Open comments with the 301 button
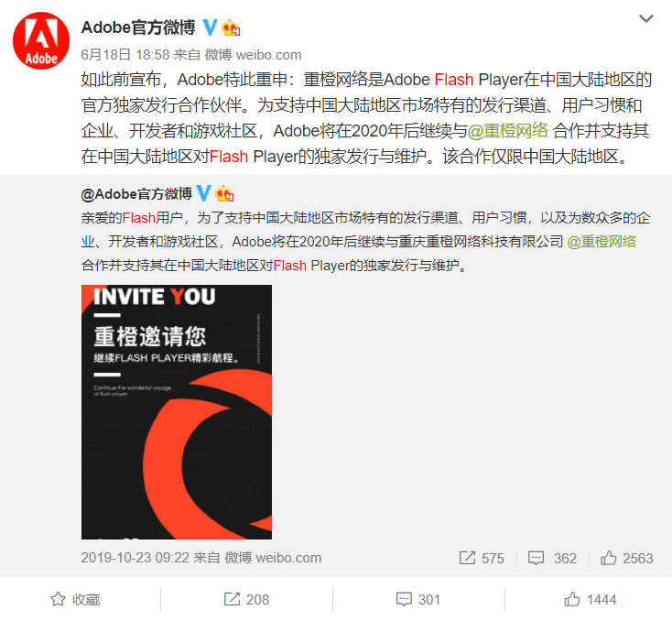 point(418,599)
